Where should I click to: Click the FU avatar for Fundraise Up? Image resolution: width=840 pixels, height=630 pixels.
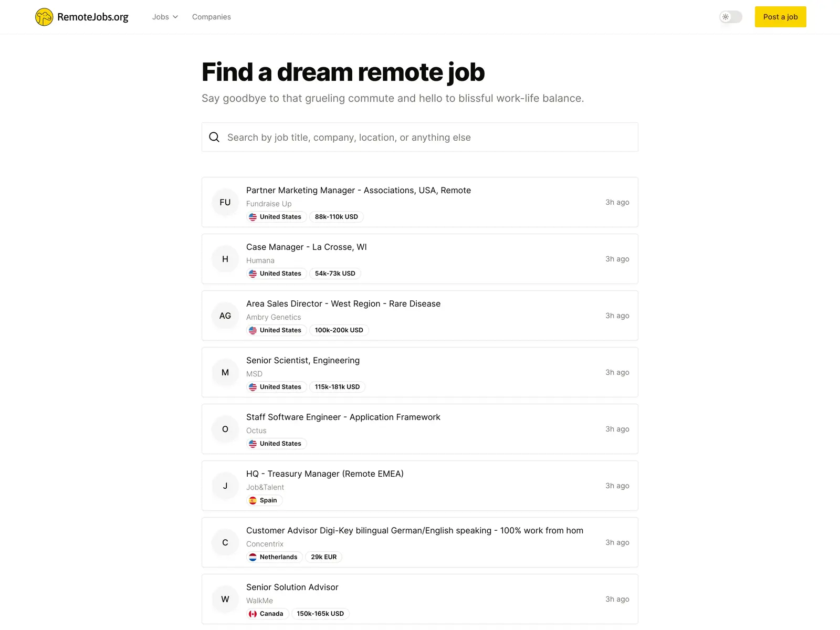coord(225,202)
